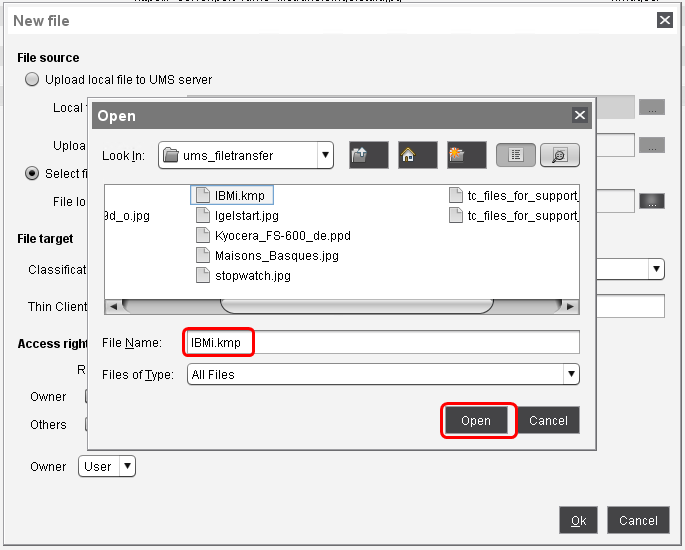Switch file chooser to Details view
Image resolution: width=685 pixels, height=550 pixels.
559,155
